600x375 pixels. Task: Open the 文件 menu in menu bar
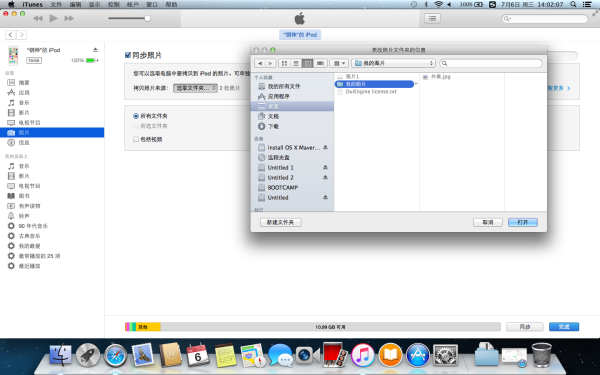tap(56, 5)
